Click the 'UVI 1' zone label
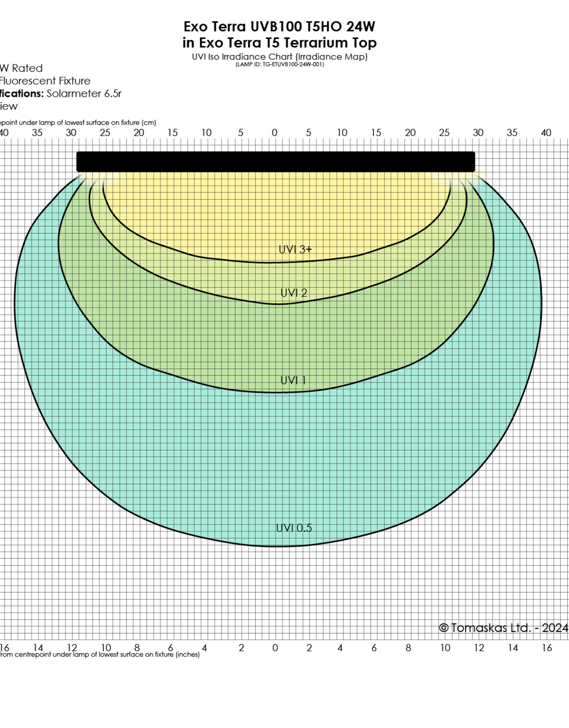The height and width of the screenshot is (728, 569). (293, 380)
